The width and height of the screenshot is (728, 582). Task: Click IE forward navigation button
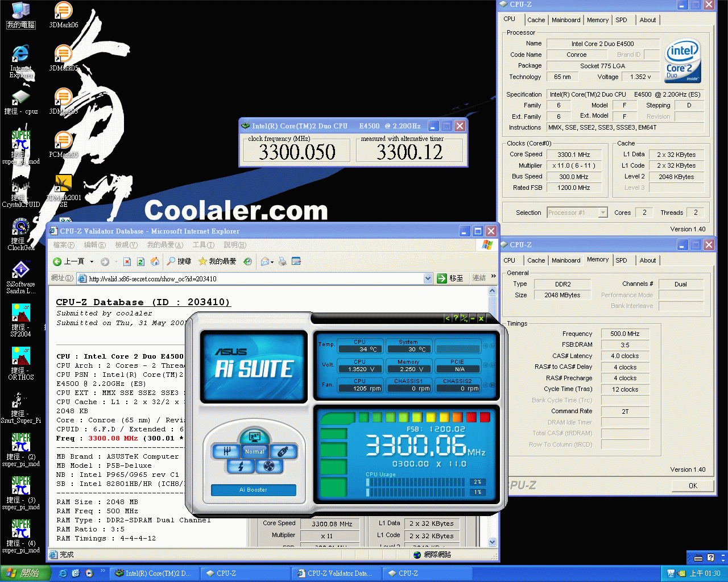pos(105,261)
